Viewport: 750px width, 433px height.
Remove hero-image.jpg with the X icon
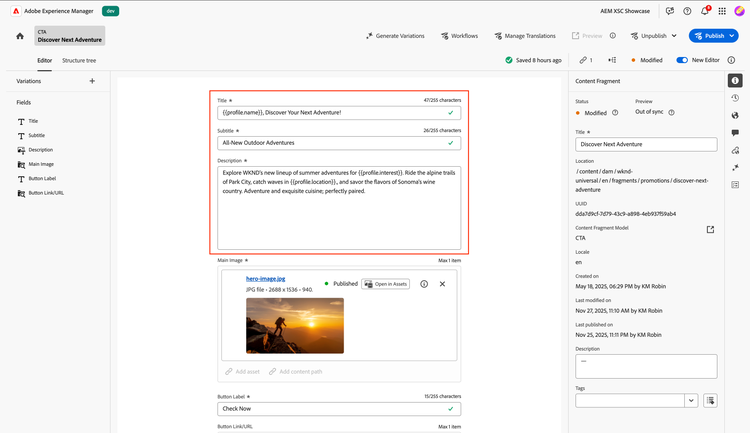[x=442, y=284]
